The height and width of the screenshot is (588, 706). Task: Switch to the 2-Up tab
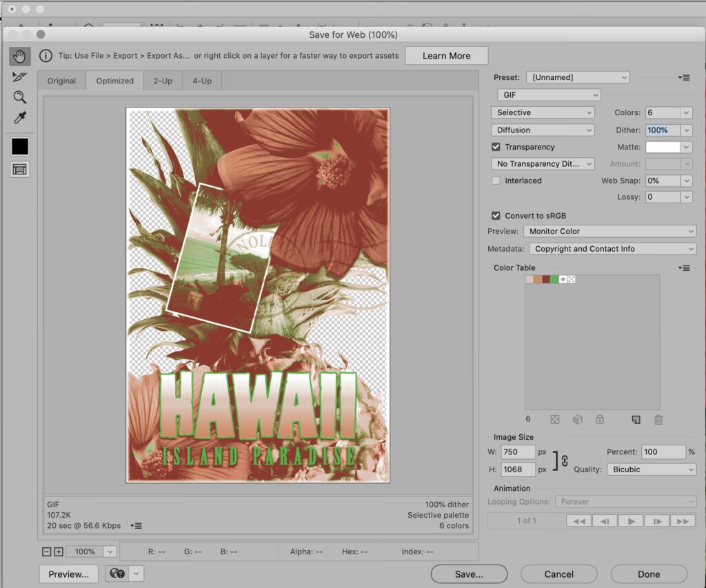coord(163,81)
